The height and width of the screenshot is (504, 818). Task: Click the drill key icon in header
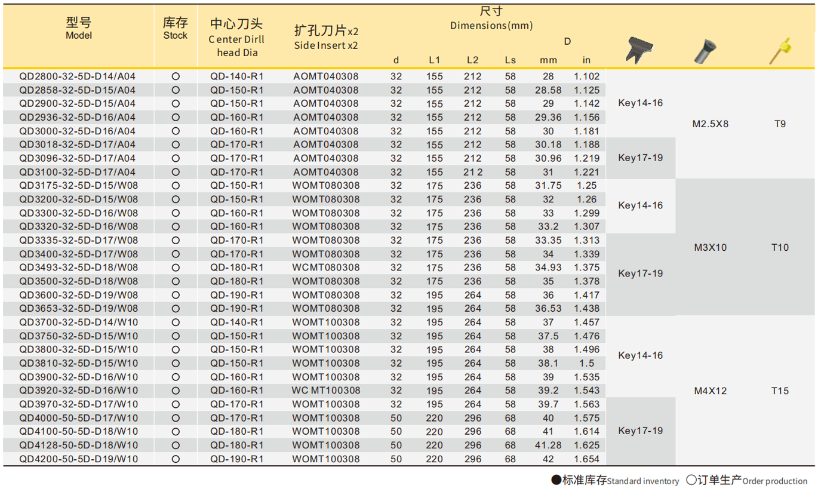click(x=639, y=50)
